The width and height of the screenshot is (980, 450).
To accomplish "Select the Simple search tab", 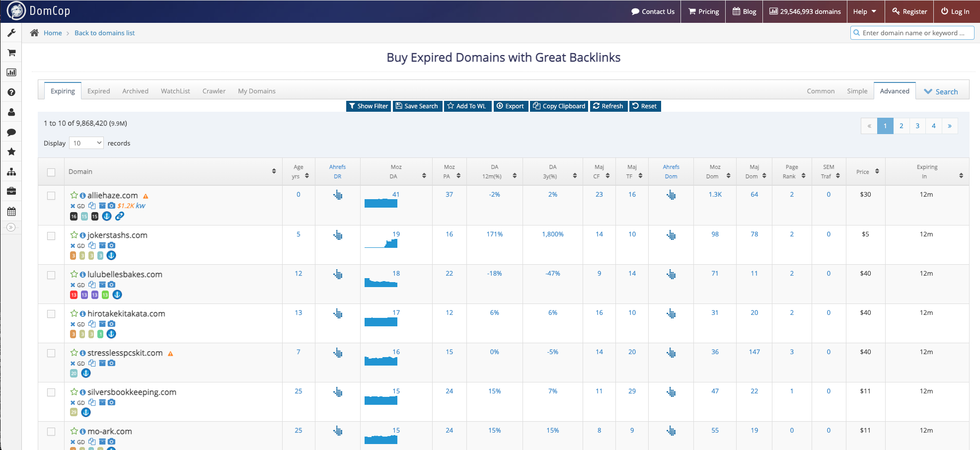I will pos(857,91).
